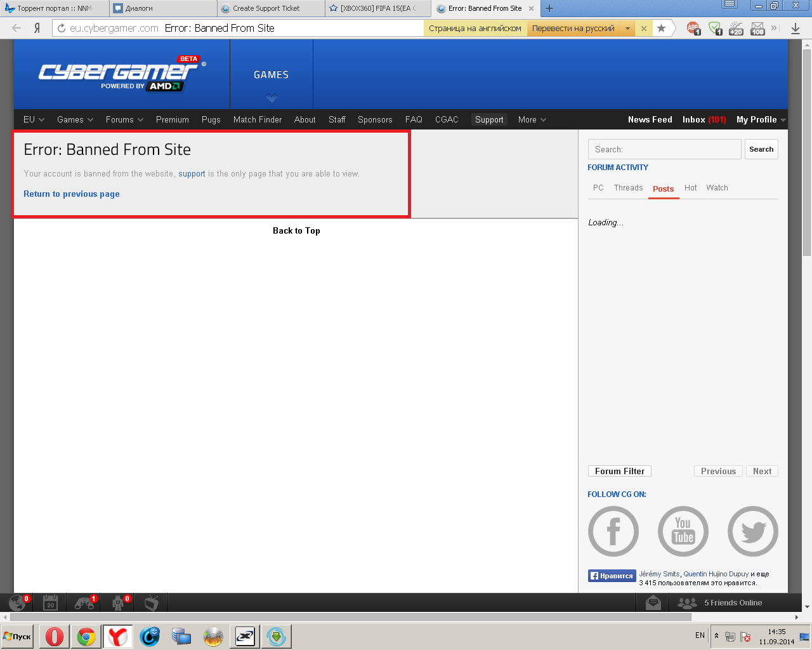Open the browser downloads arrow
The image size is (812, 650).
pos(796,29)
